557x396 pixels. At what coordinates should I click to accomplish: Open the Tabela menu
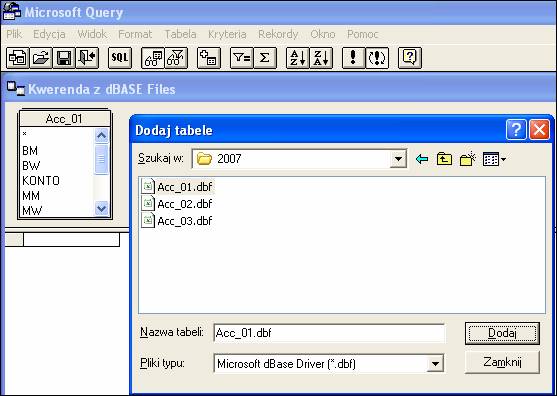pyautogui.click(x=180, y=34)
